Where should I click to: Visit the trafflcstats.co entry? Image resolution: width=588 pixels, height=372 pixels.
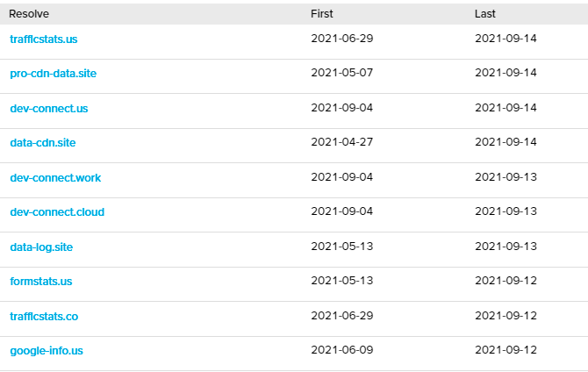[x=44, y=316]
